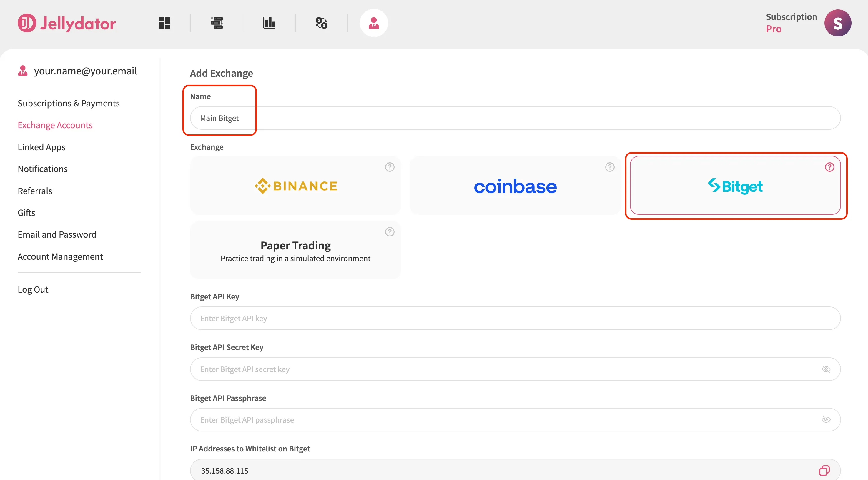Open the strategies list icon in navbar
868x480 pixels.
click(x=217, y=23)
